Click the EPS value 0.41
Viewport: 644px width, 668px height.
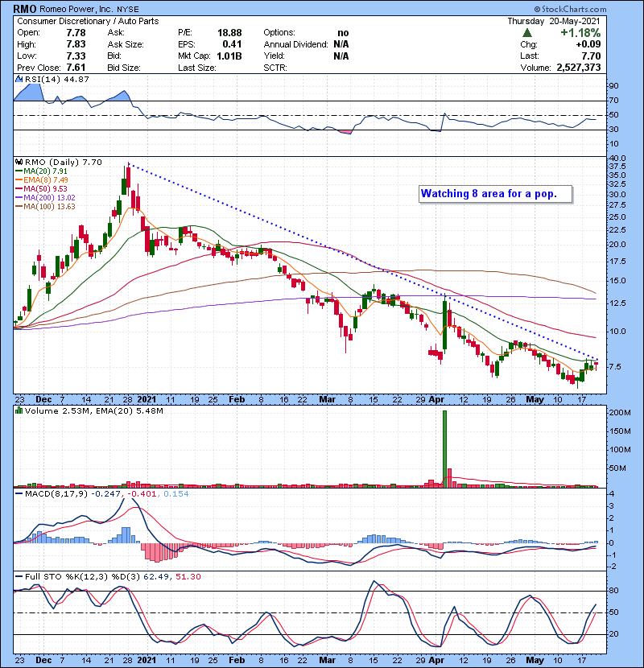tap(232, 44)
